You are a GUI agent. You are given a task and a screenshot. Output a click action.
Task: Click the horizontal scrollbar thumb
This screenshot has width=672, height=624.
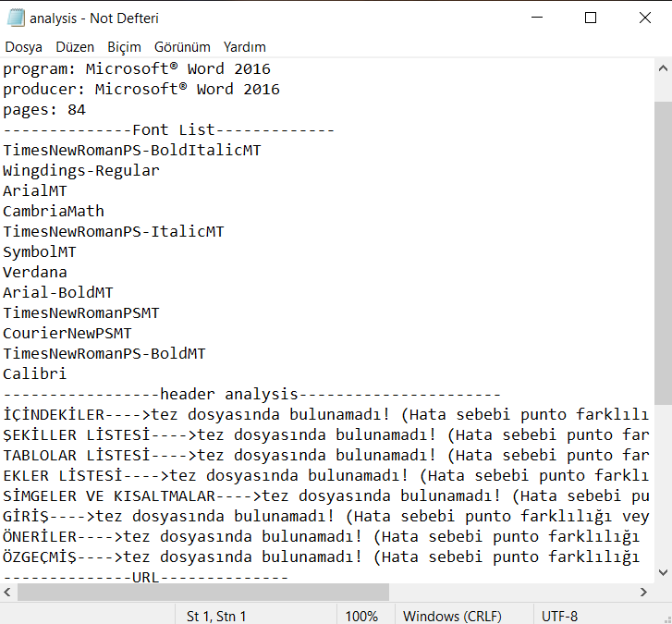[203, 592]
